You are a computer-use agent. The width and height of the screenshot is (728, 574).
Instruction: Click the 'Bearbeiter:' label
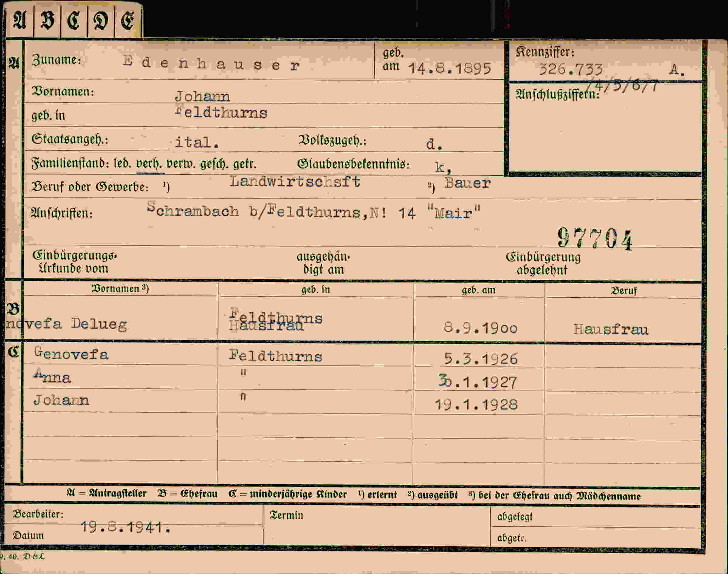[38, 514]
